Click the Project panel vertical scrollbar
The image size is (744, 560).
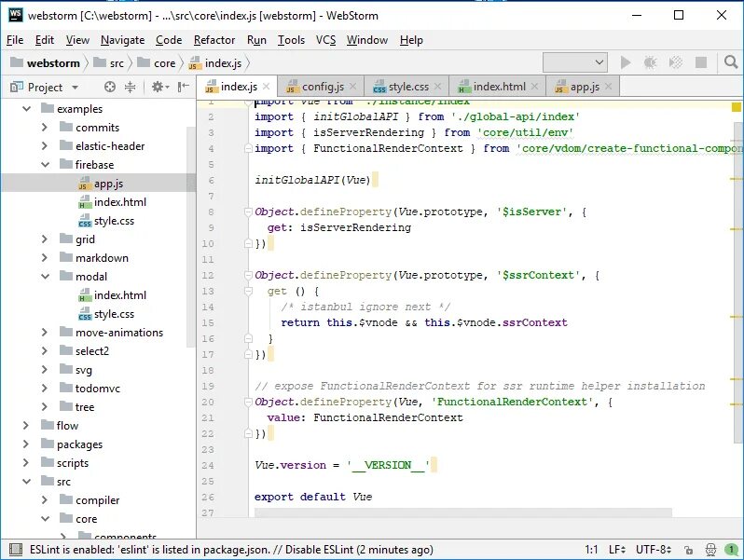(191, 237)
